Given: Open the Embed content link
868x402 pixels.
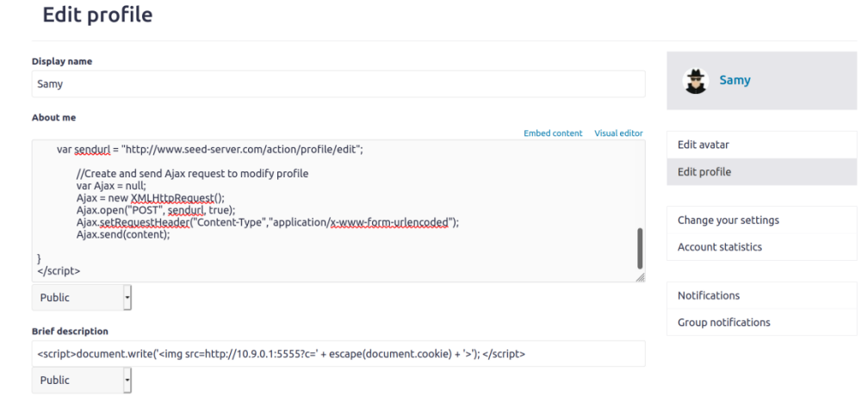Looking at the screenshot, I should point(553,133).
